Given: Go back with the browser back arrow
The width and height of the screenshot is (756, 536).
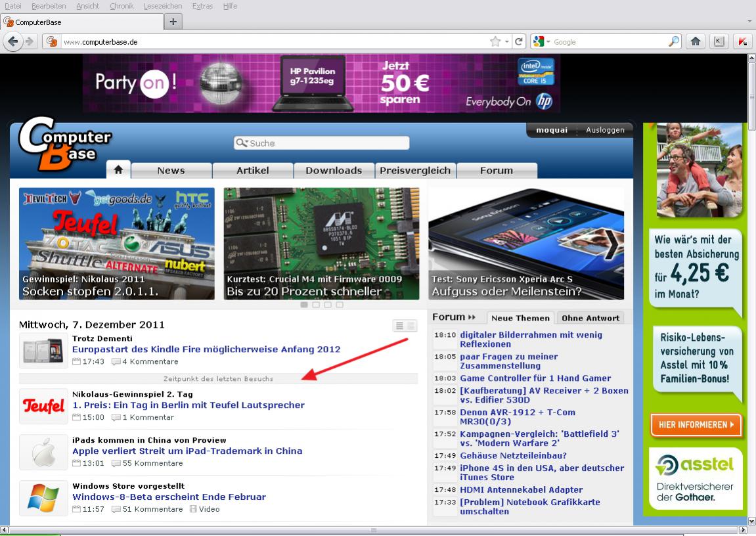Looking at the screenshot, I should [x=13, y=42].
